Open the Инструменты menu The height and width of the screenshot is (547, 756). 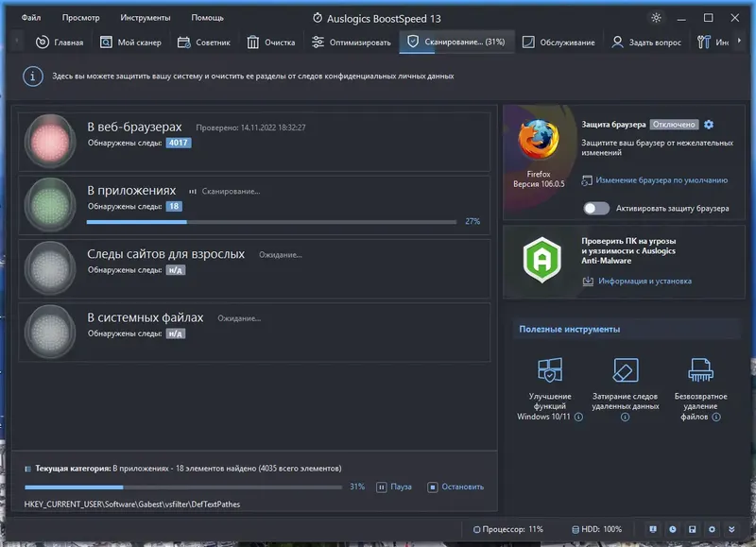pyautogui.click(x=146, y=18)
